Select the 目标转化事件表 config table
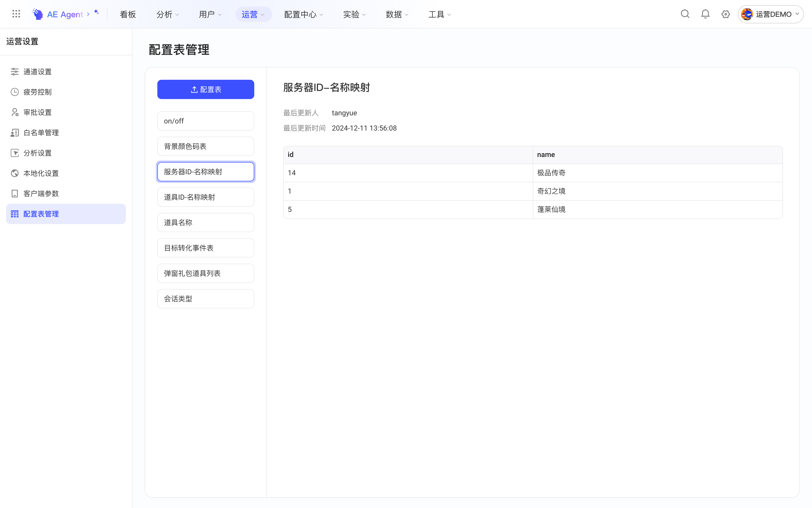The height and width of the screenshot is (508, 812). [x=206, y=248]
